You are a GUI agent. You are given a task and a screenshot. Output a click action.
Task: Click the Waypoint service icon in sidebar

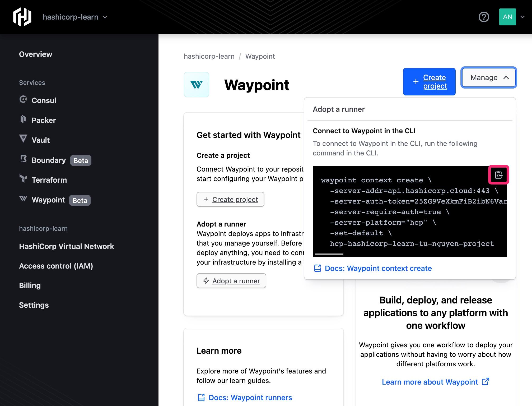[x=24, y=199]
